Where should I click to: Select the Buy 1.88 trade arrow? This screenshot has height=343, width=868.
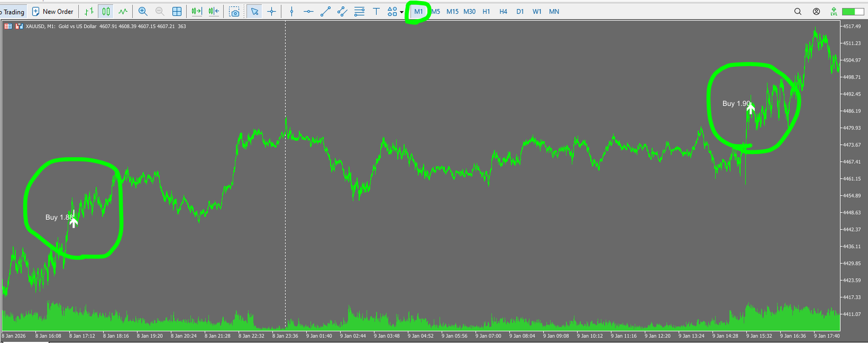click(x=73, y=221)
